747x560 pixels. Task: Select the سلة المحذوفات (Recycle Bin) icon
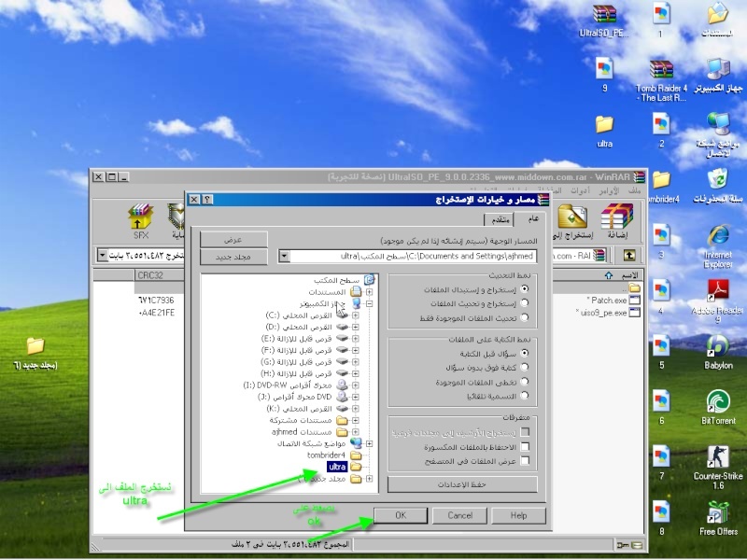coord(718,186)
